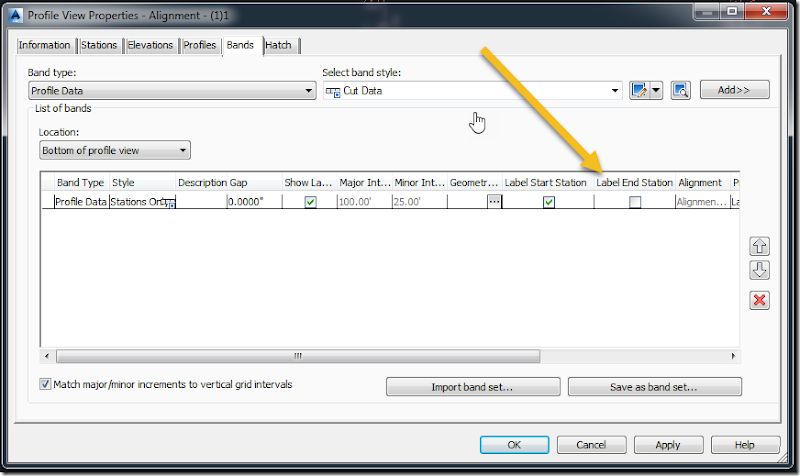
Task: Click the edit band style icon
Action: (x=639, y=90)
